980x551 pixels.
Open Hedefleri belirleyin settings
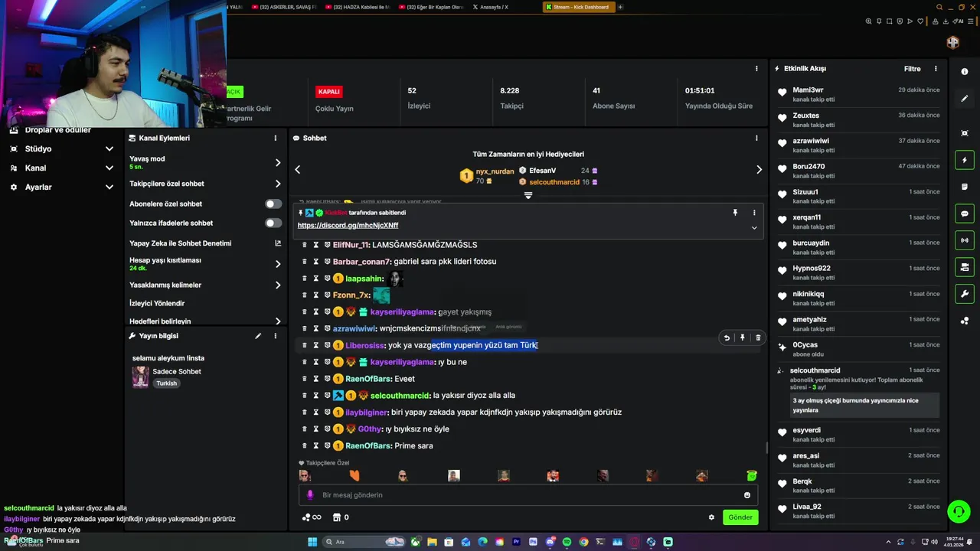click(205, 321)
